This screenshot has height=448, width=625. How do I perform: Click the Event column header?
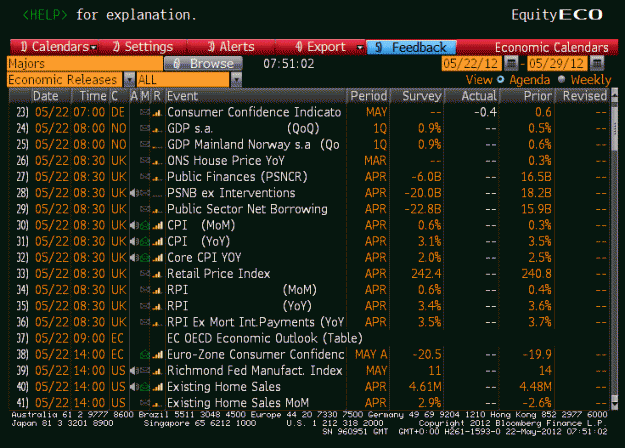click(256, 96)
